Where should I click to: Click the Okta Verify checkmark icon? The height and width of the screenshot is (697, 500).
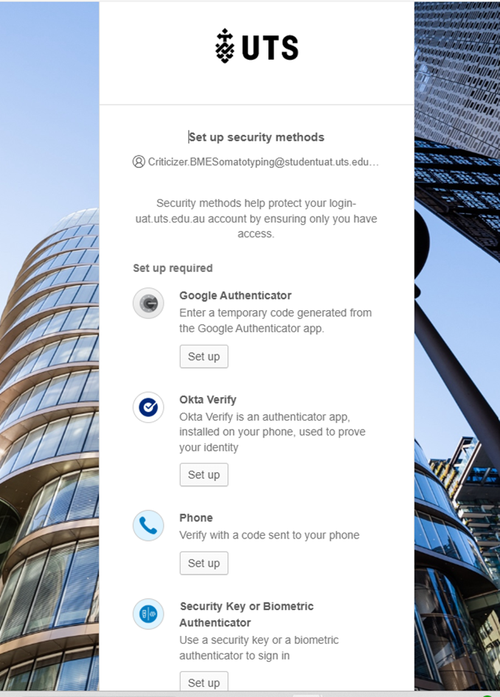pyautogui.click(x=148, y=407)
